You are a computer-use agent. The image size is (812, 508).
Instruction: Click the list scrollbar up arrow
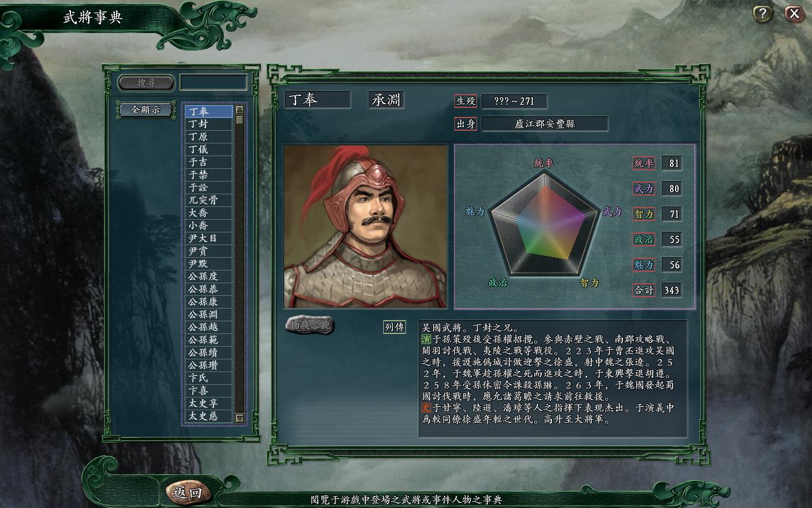240,110
